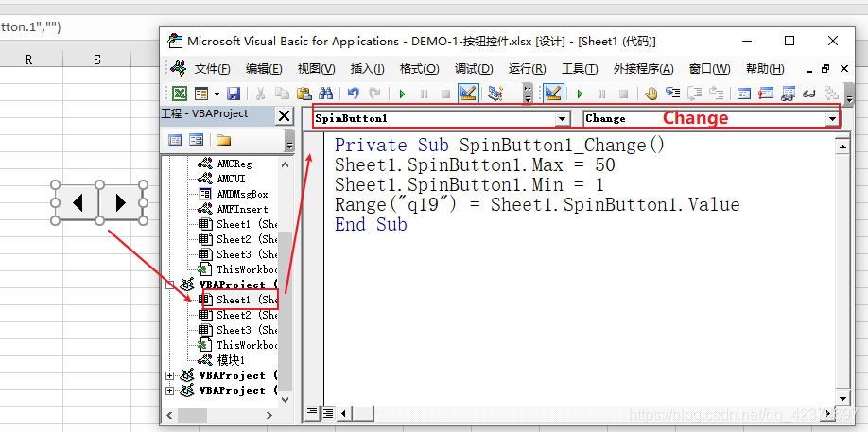Switch to Full Module View at code window bottom

click(328, 413)
